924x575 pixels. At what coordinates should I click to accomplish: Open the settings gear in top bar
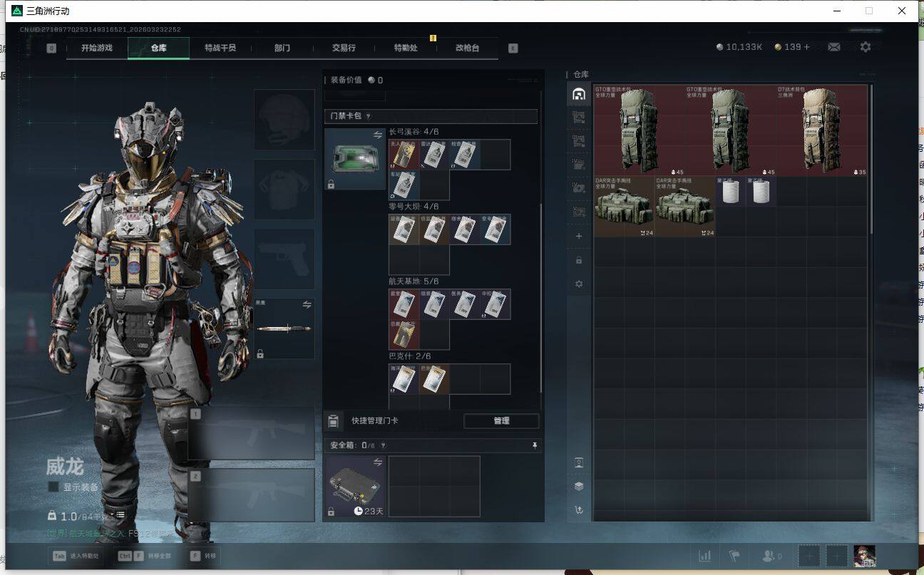pyautogui.click(x=866, y=47)
